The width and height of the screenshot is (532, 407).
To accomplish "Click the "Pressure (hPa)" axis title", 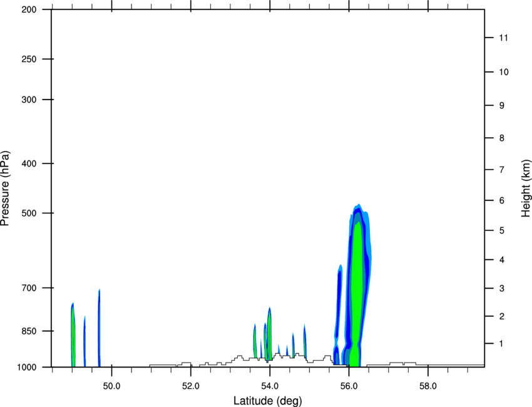I will (x=5, y=188).
